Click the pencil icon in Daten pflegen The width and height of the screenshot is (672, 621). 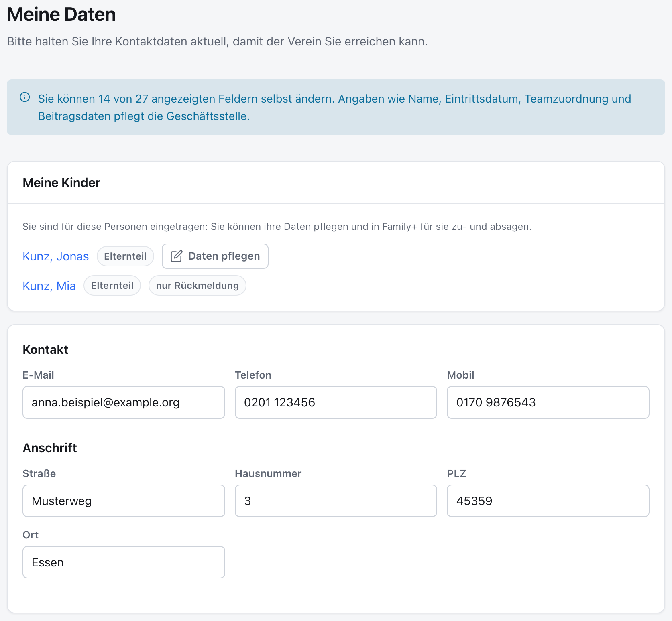[177, 256]
